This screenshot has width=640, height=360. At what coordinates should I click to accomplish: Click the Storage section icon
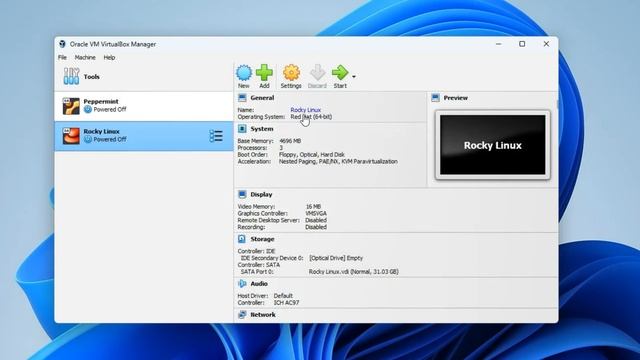coord(242,239)
